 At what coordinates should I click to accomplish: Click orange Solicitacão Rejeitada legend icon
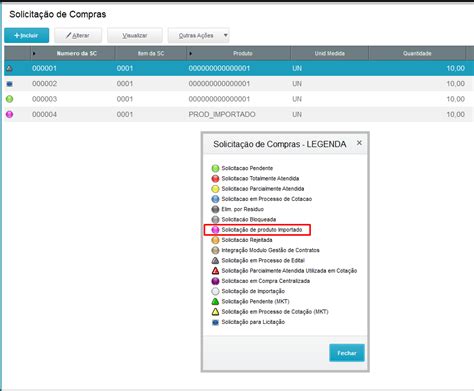[x=215, y=240]
